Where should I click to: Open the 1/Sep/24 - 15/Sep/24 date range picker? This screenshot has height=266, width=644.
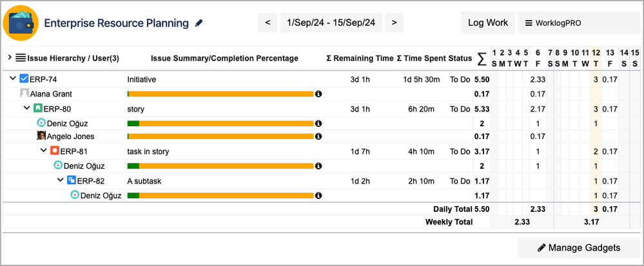pos(330,23)
